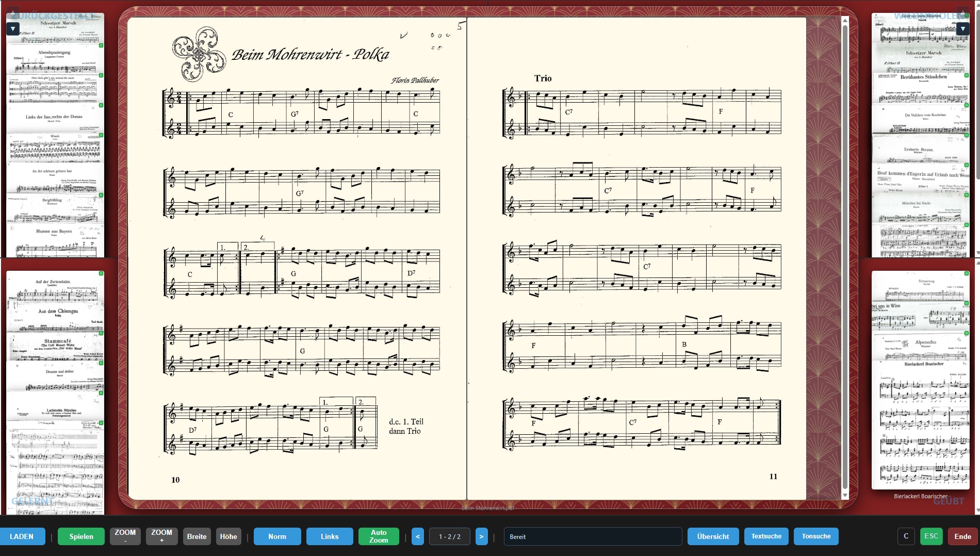Click scroll-down arrow in the Zurückgestellt panel
This screenshot has height=556, width=980.
(13, 29)
